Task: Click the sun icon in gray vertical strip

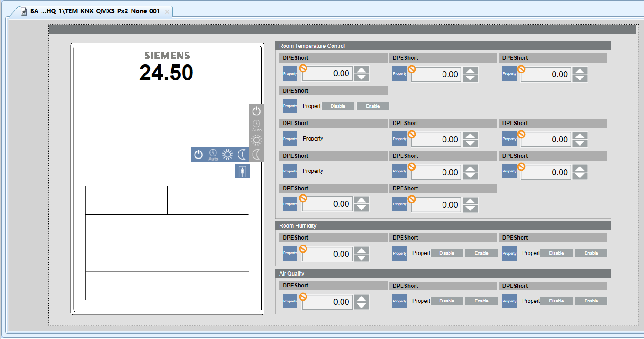Action: (257, 140)
